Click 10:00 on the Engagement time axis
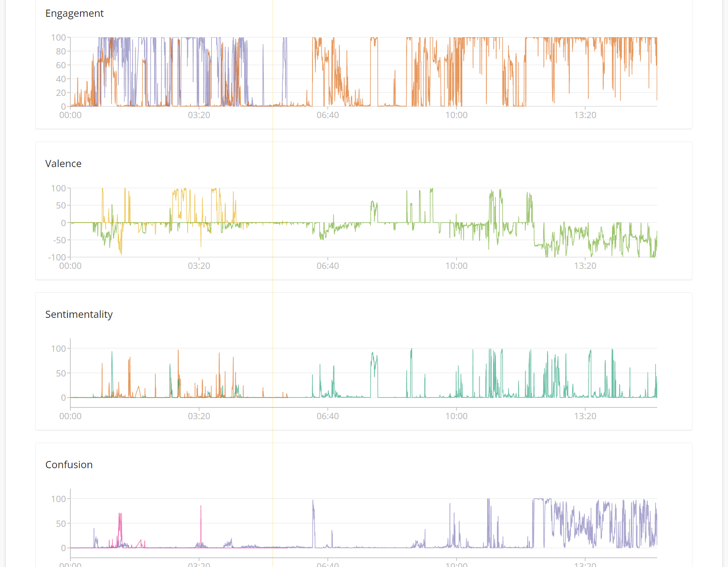Image resolution: width=728 pixels, height=567 pixels. 456,115
